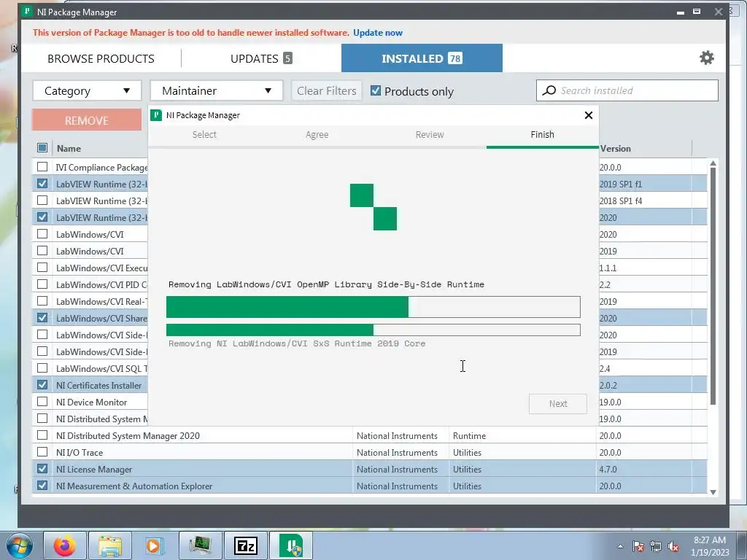Open the Windows Start orb
Image resolution: width=747 pixels, height=560 pixels.
pos(19,545)
